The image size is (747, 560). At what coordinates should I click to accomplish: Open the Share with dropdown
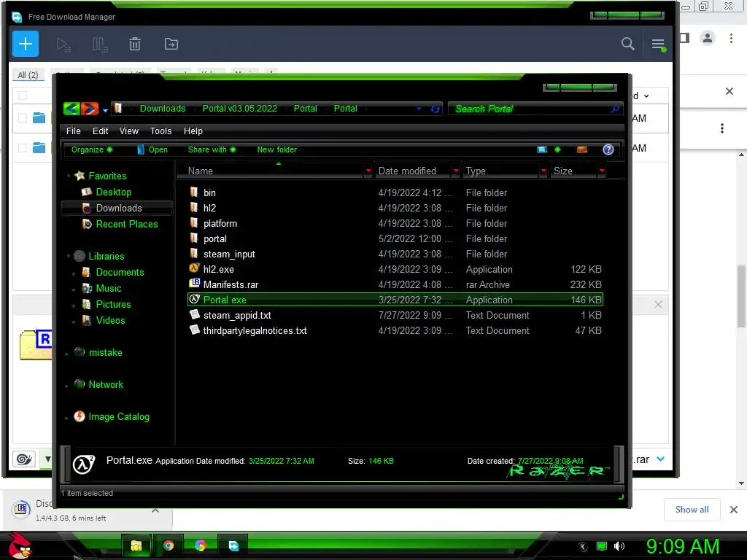(212, 149)
